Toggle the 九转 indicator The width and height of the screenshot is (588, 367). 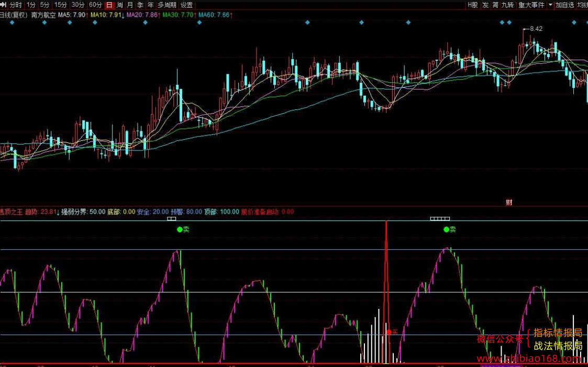[x=508, y=5]
